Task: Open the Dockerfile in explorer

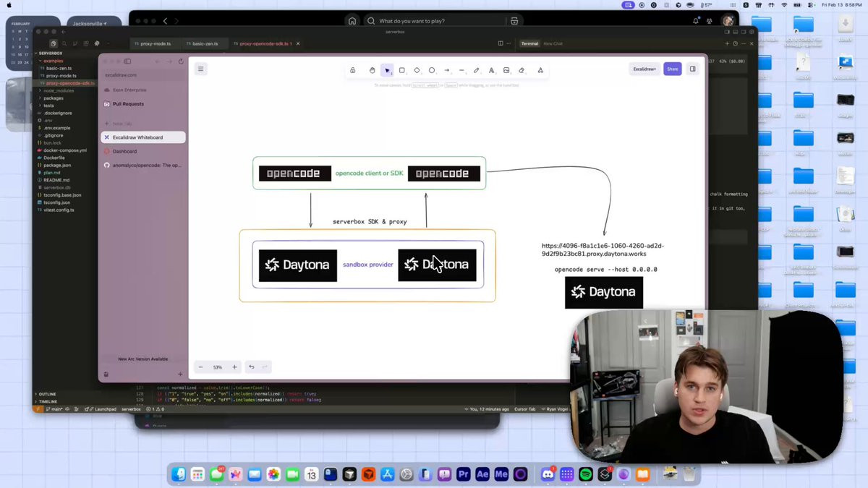Action: [x=54, y=158]
